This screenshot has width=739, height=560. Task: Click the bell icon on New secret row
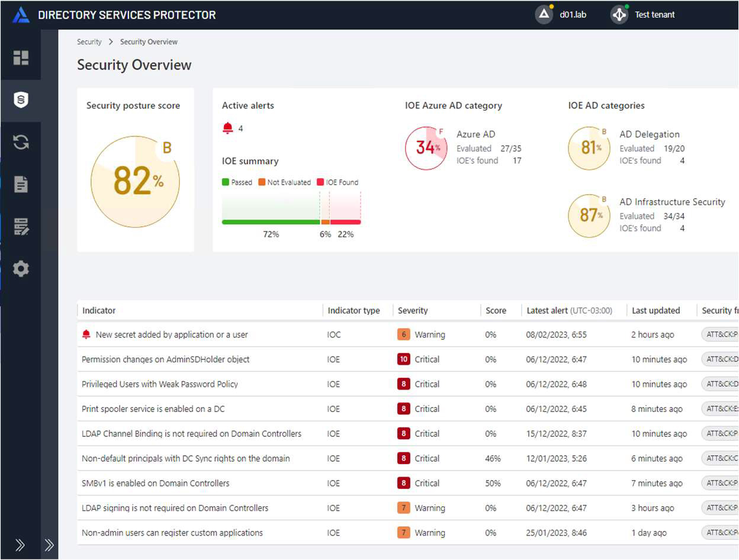pyautogui.click(x=86, y=334)
